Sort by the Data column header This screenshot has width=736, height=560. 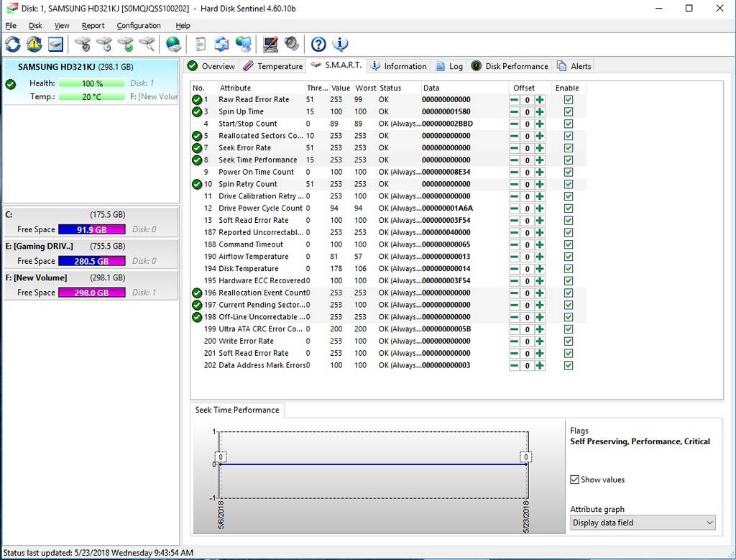coord(465,88)
